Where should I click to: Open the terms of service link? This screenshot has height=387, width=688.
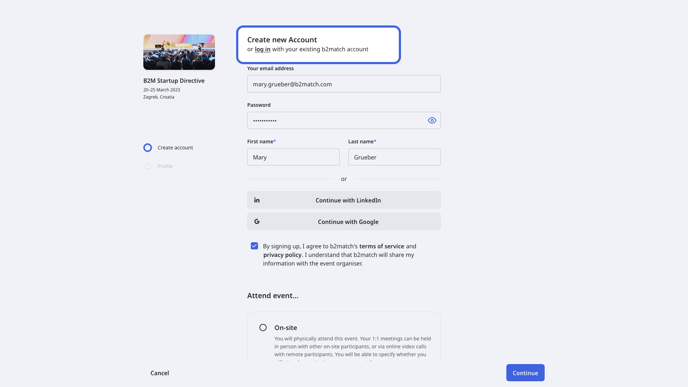[382, 246]
